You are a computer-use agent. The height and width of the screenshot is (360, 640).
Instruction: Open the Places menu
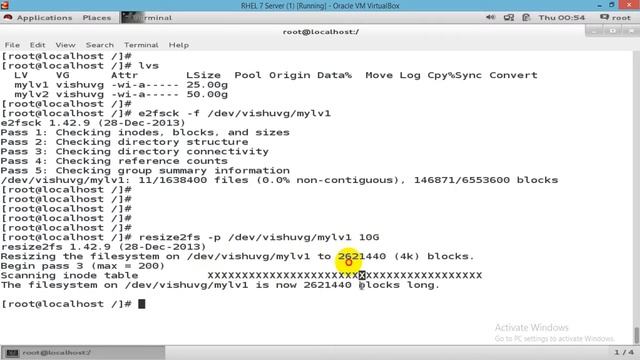(x=97, y=18)
